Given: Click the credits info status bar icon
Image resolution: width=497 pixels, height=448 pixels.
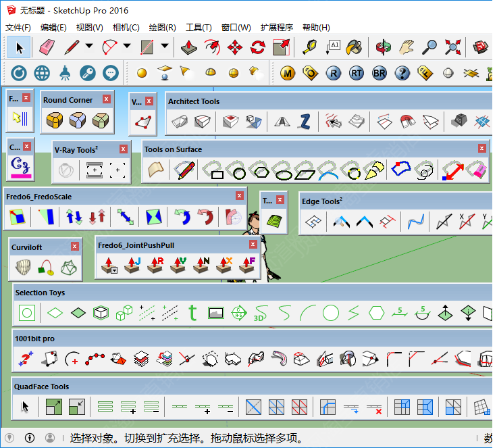Looking at the screenshot, I should click(30, 438).
